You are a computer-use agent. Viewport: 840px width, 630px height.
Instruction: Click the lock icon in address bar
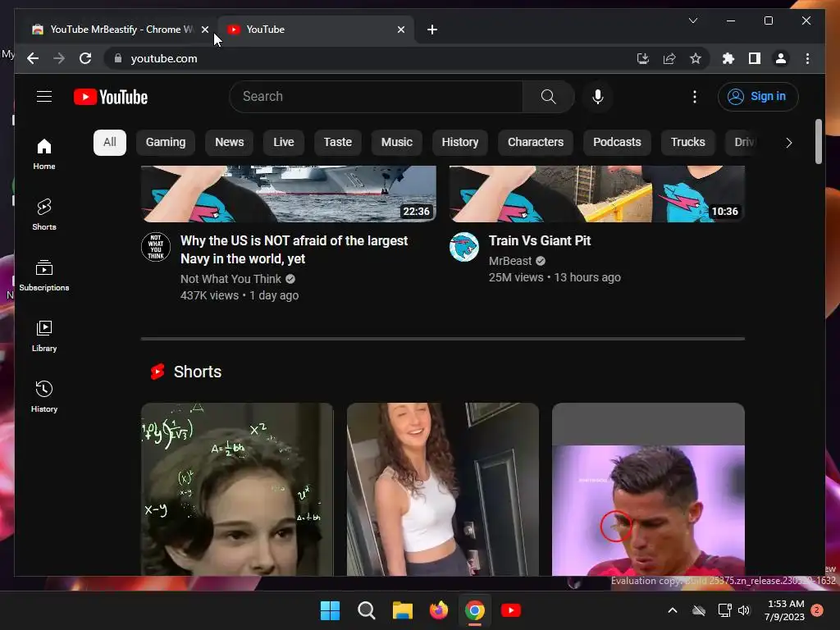click(x=118, y=58)
